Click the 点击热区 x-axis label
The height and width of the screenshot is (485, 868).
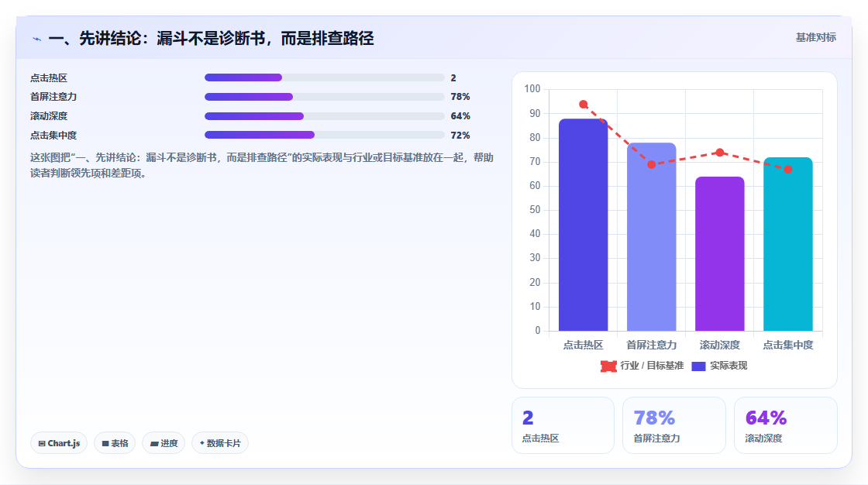click(583, 345)
